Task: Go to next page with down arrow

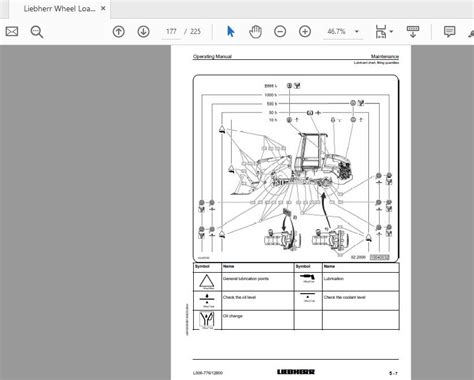Action: pos(143,32)
